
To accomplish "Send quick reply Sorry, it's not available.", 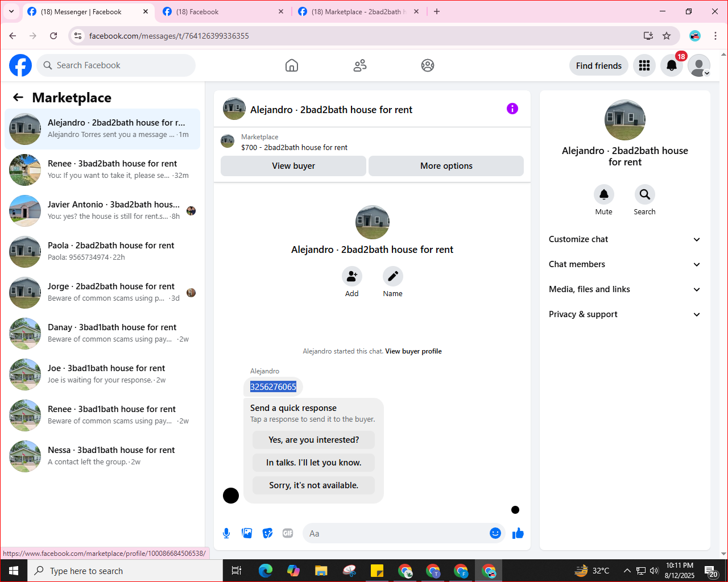I will click(314, 485).
